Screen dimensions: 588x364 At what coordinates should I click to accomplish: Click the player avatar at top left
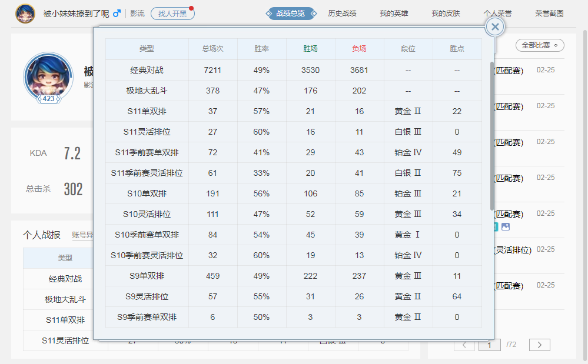[x=25, y=14]
